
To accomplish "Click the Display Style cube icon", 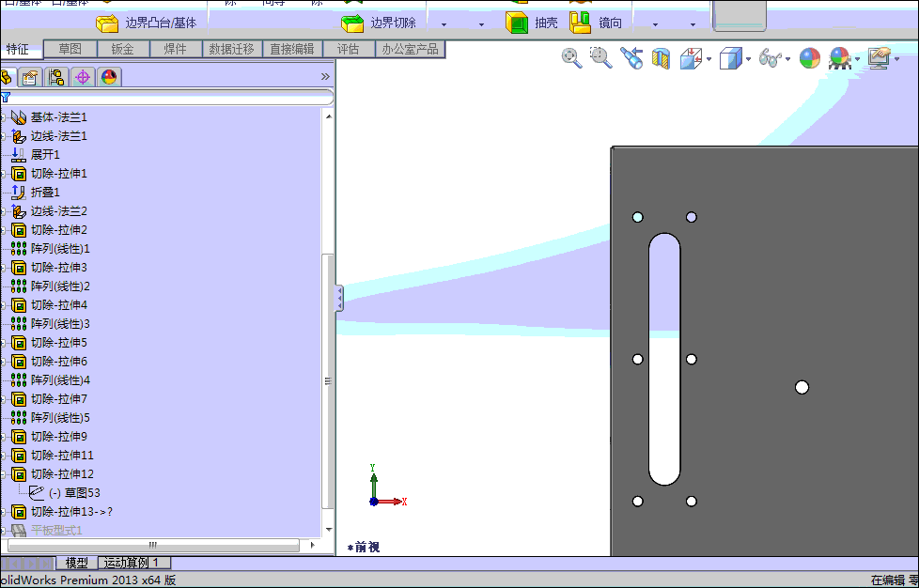I will click(x=730, y=58).
